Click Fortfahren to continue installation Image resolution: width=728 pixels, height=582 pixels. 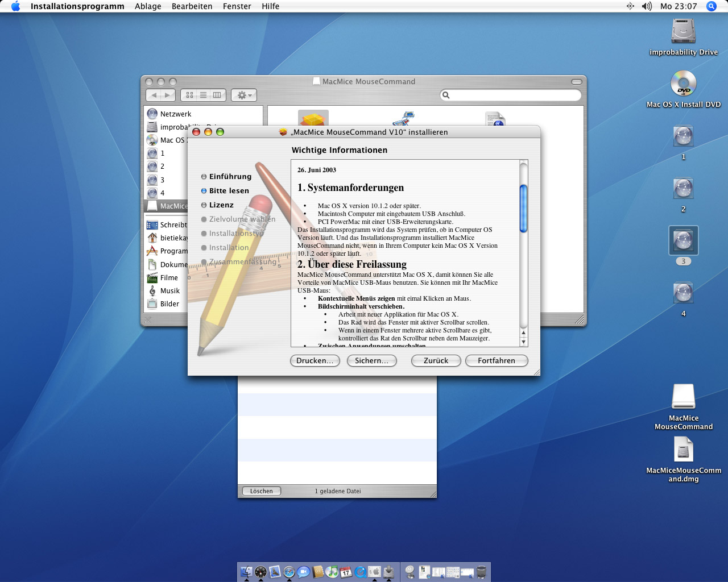[x=497, y=361]
